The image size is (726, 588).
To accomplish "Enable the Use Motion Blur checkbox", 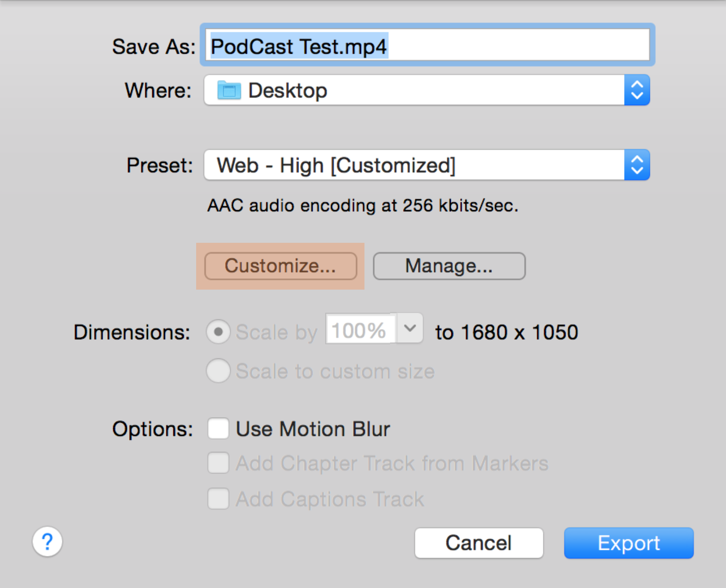I will pyautogui.click(x=218, y=429).
